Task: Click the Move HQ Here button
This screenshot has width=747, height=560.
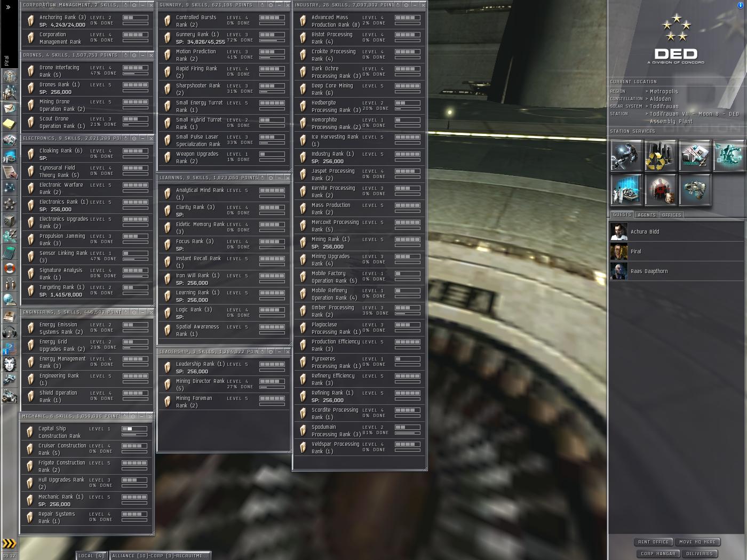Action: click(697, 542)
